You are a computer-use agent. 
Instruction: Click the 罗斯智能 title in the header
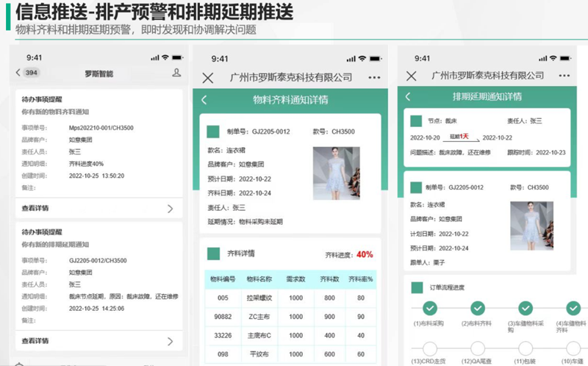tap(98, 73)
